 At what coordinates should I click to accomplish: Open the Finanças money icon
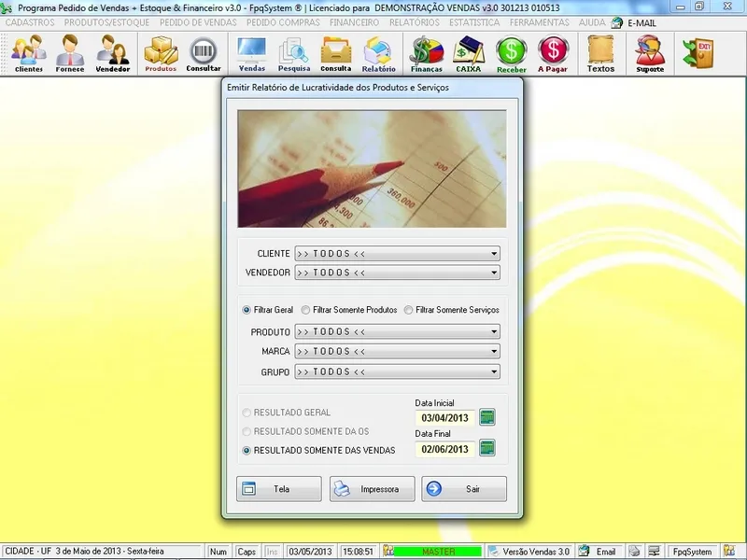coord(427,53)
